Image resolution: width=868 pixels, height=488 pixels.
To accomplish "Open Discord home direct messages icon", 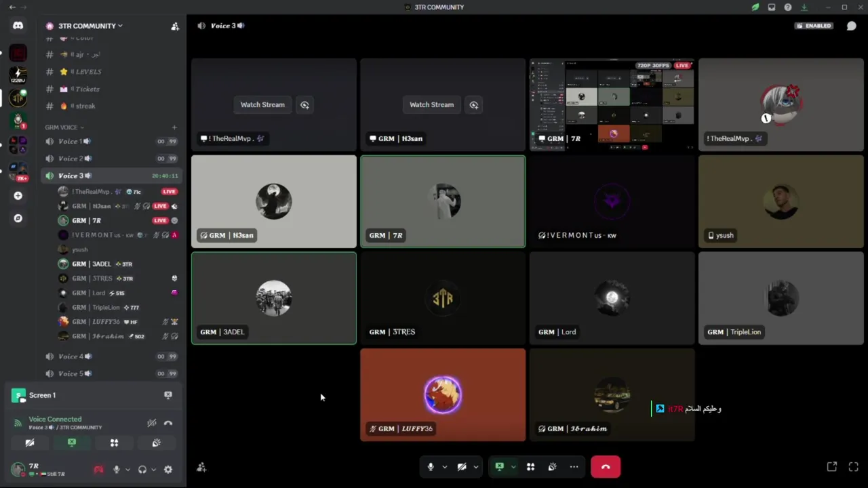I will 18,26.
